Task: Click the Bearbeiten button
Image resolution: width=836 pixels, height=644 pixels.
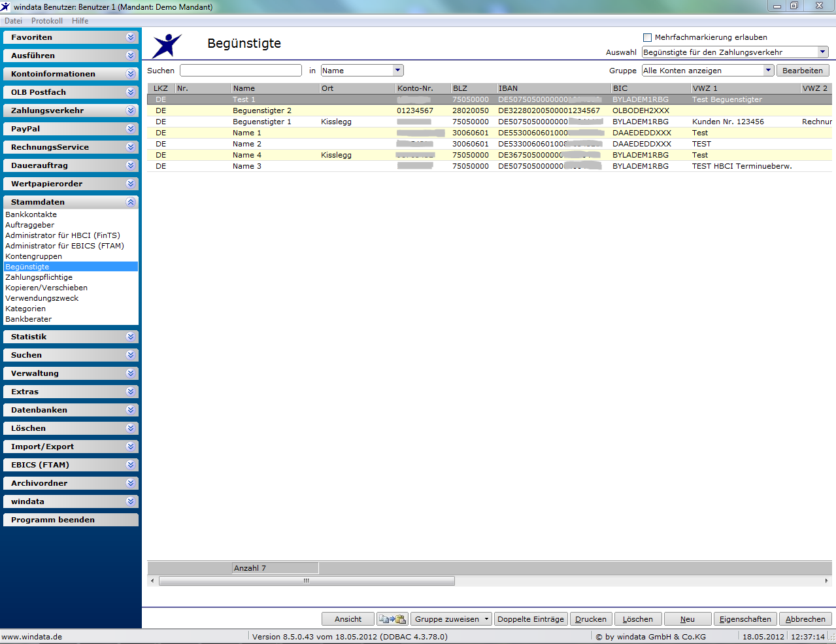Action: 803,71
